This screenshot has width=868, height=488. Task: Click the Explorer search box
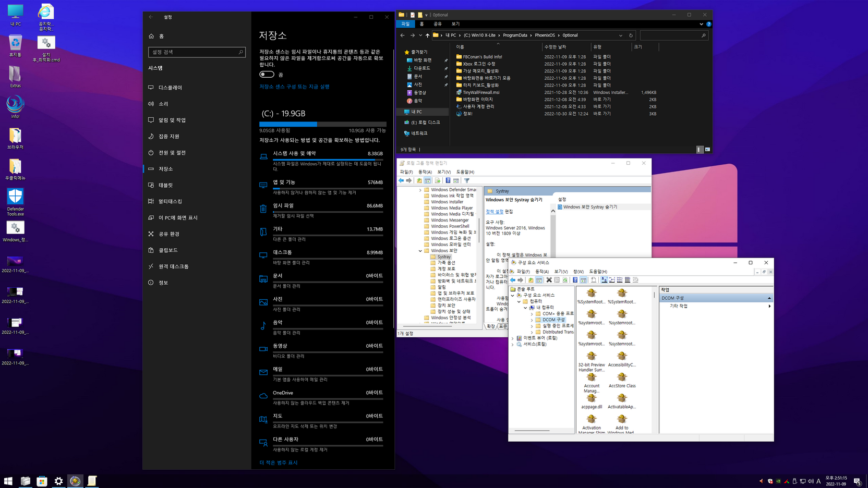click(674, 35)
